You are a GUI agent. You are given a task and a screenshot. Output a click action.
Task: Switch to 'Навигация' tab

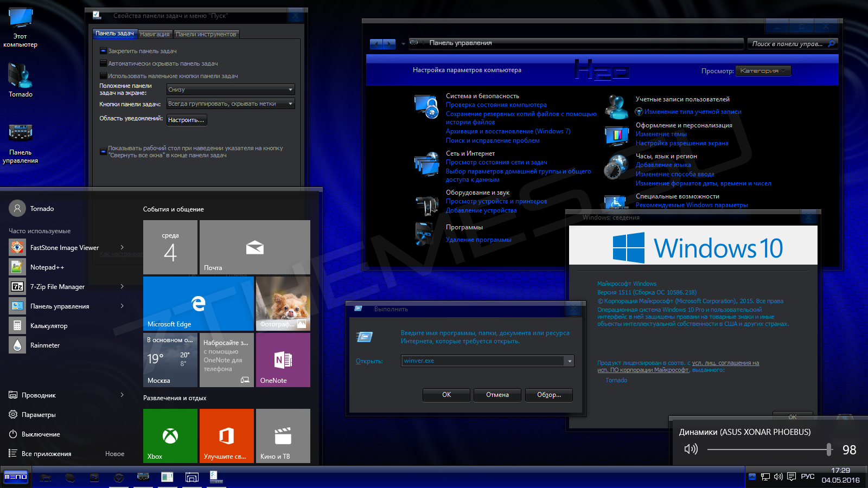click(x=155, y=34)
